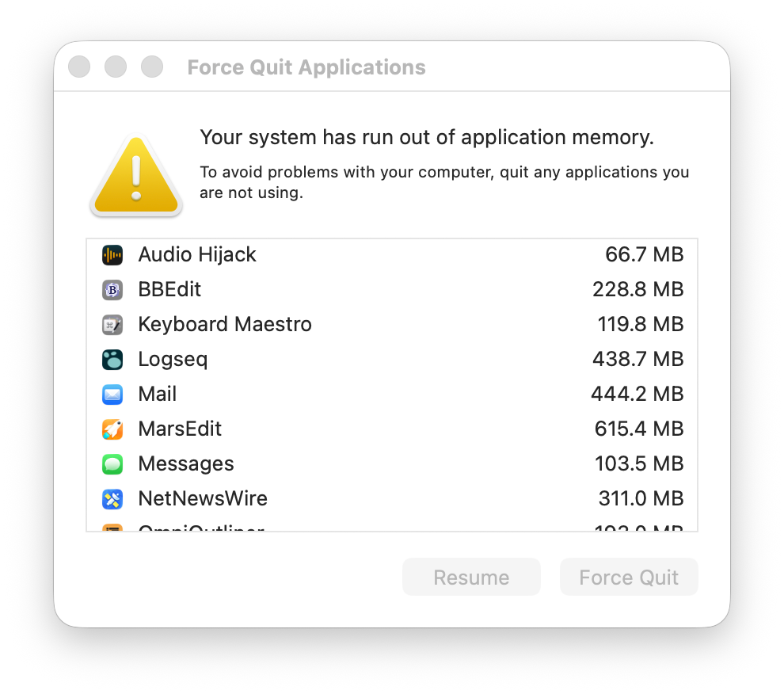784x694 pixels.
Task: Select the Audio Hijack row
Action: 197,255
